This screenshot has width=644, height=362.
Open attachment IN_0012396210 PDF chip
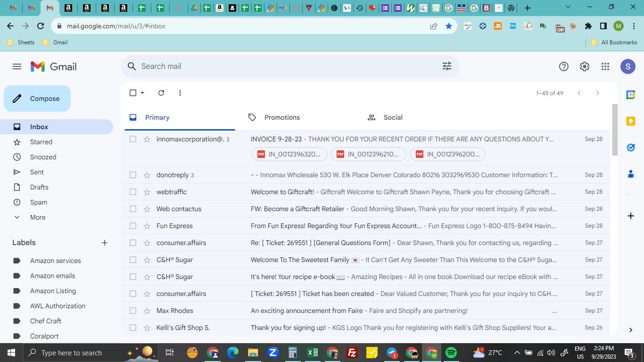point(369,154)
